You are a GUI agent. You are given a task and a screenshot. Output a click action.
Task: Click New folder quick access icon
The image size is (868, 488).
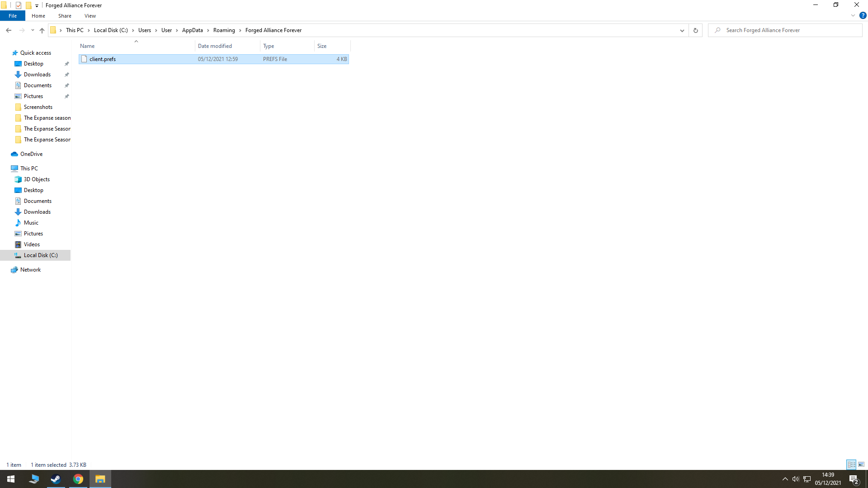tap(28, 5)
